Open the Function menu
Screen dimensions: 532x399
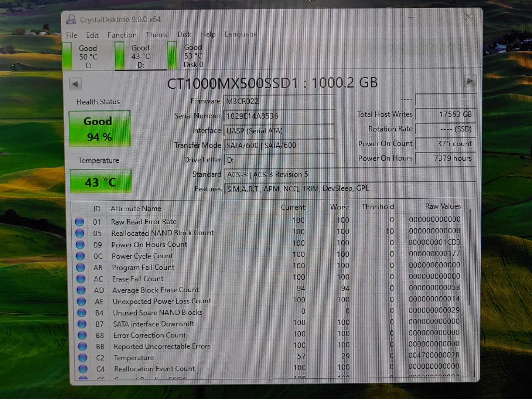[x=122, y=35]
